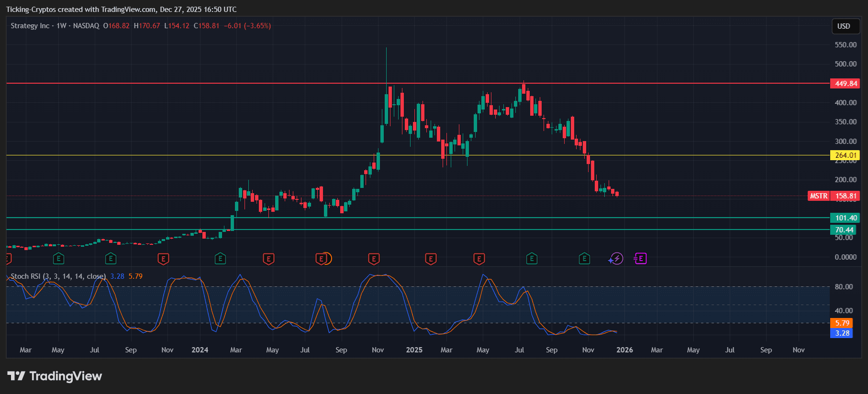Click the magenta upcoming earnings marker
The width and height of the screenshot is (868, 394).
coord(640,259)
